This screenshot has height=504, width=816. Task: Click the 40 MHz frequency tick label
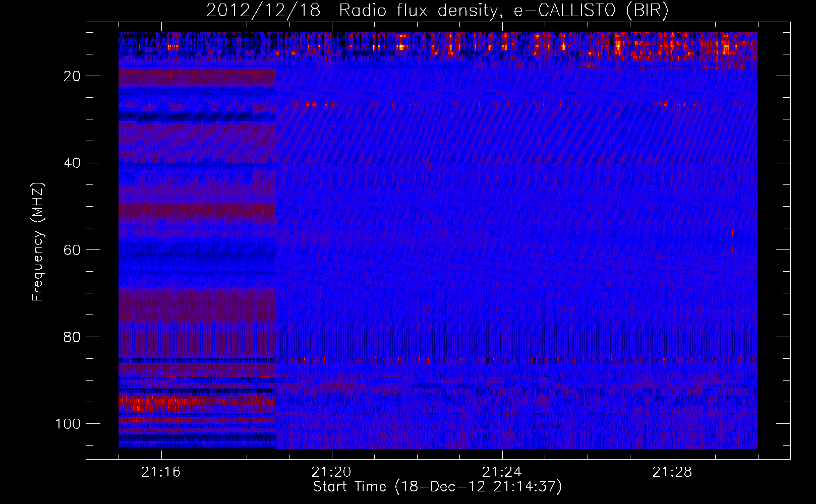pyautogui.click(x=73, y=163)
